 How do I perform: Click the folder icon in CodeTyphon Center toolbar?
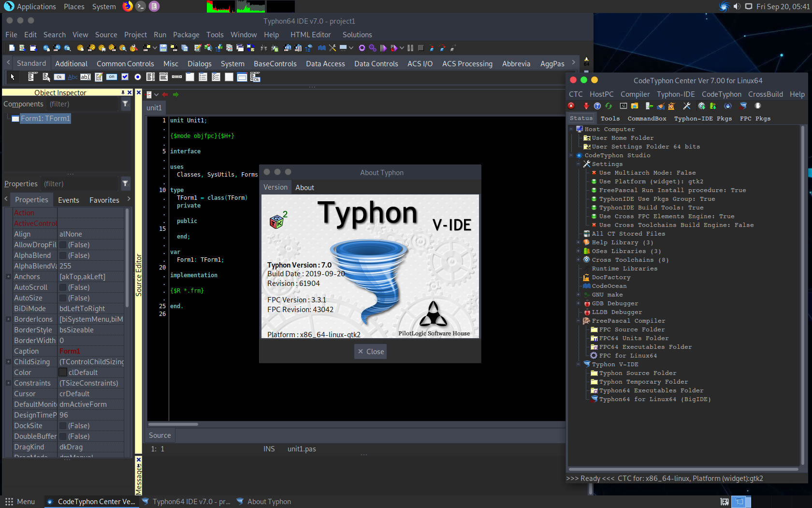pyautogui.click(x=635, y=106)
